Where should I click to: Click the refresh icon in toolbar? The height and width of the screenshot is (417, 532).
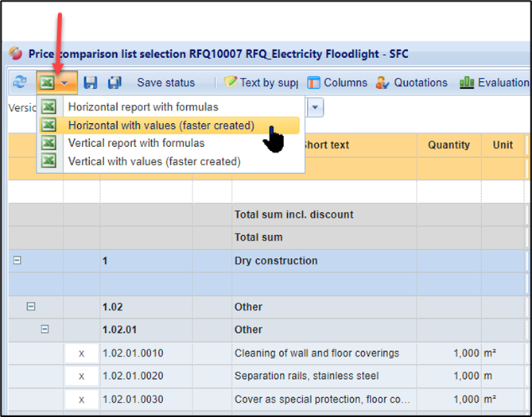[x=19, y=83]
